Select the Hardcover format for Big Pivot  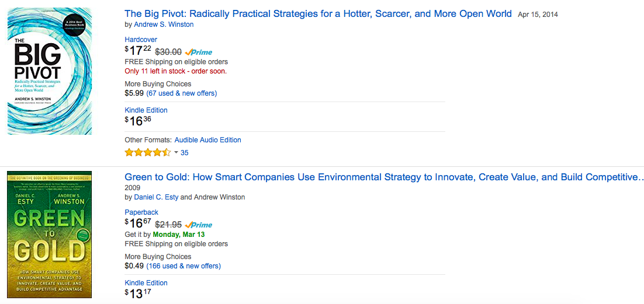(141, 40)
